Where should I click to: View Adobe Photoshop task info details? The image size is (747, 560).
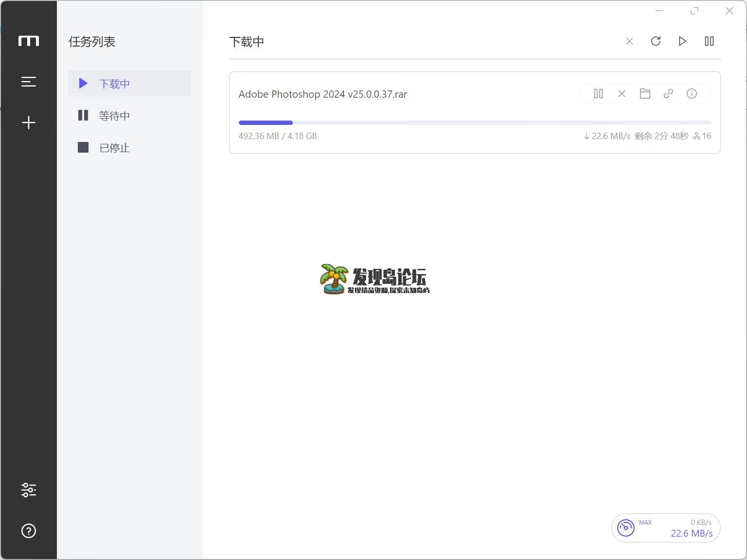pyautogui.click(x=692, y=94)
